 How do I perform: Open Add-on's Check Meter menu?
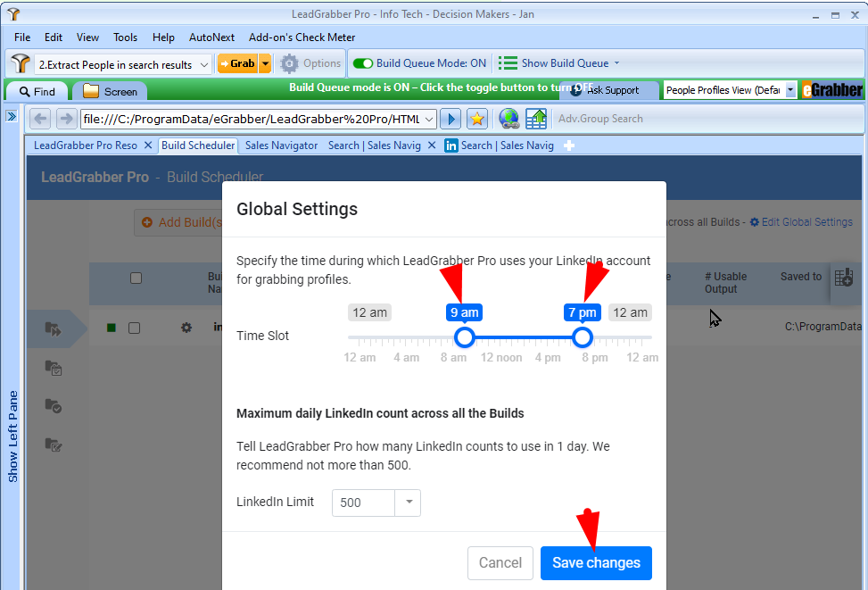[302, 37]
